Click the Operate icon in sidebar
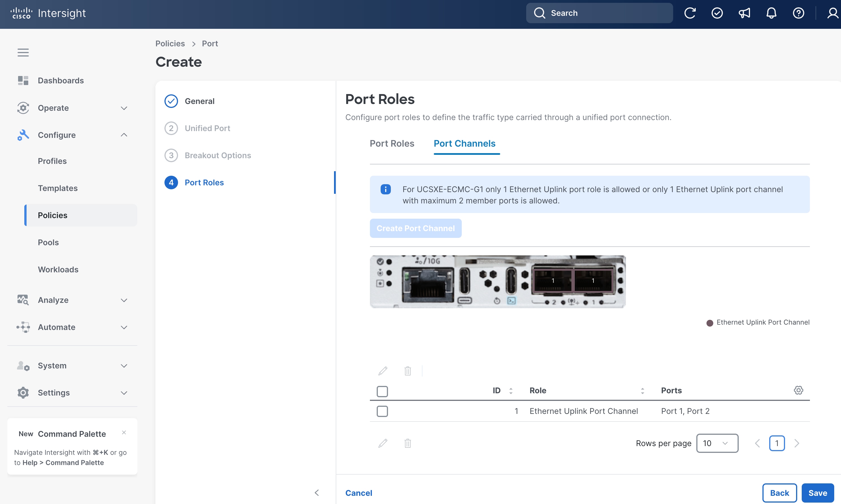The height and width of the screenshot is (504, 841). 23,108
